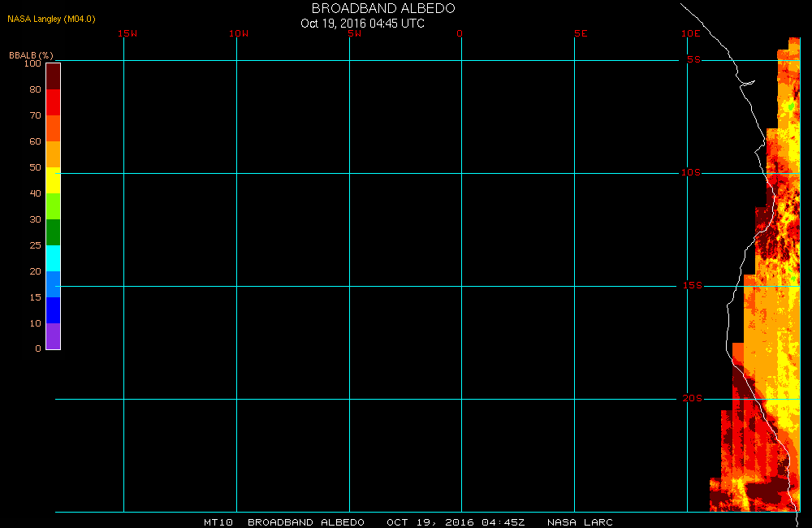
Task: Click the 10W longitude label
Action: 239,33
